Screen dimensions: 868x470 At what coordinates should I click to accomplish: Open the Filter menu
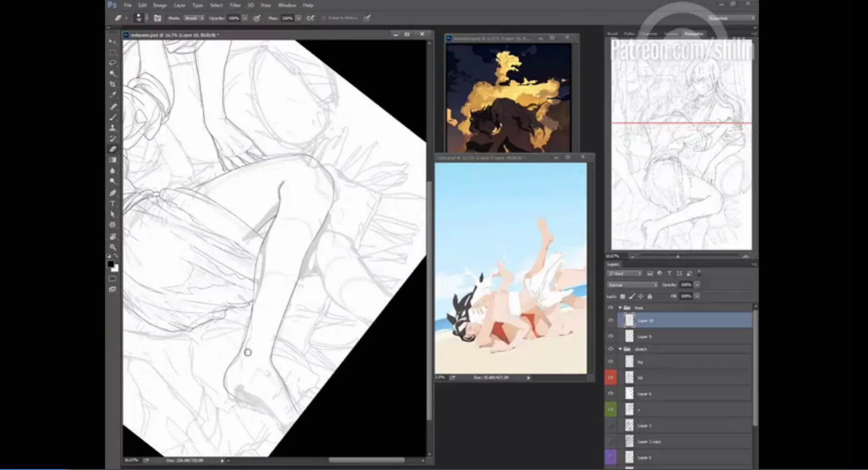[235, 5]
